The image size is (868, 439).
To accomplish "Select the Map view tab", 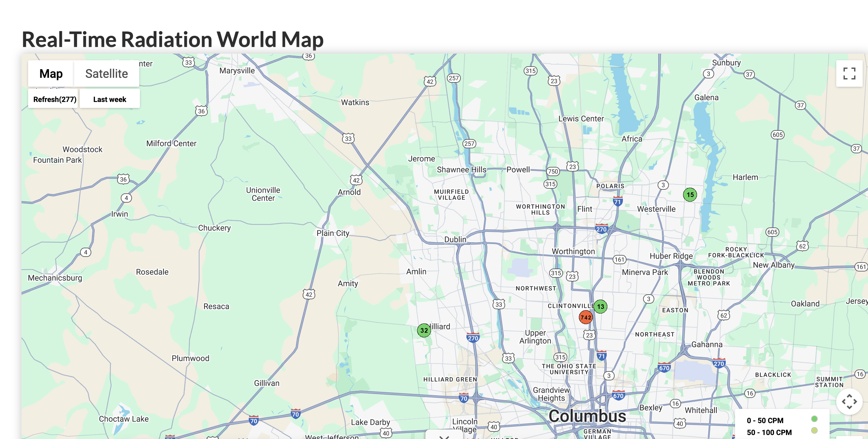I will pos(51,73).
